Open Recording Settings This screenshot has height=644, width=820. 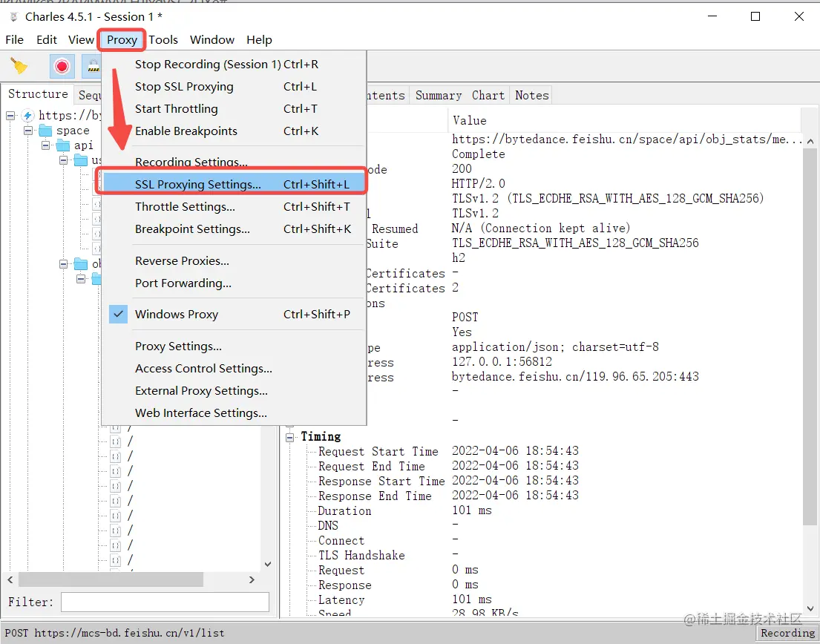click(x=234, y=162)
